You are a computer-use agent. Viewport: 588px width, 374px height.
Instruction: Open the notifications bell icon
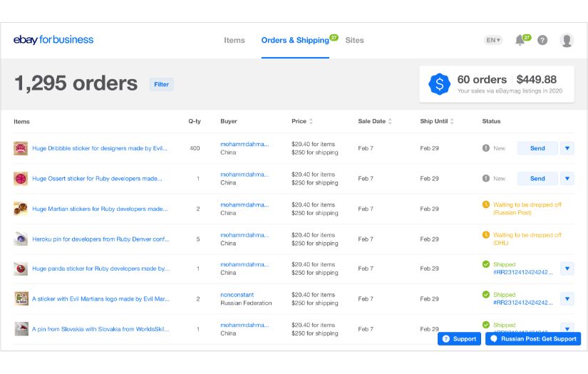[520, 40]
